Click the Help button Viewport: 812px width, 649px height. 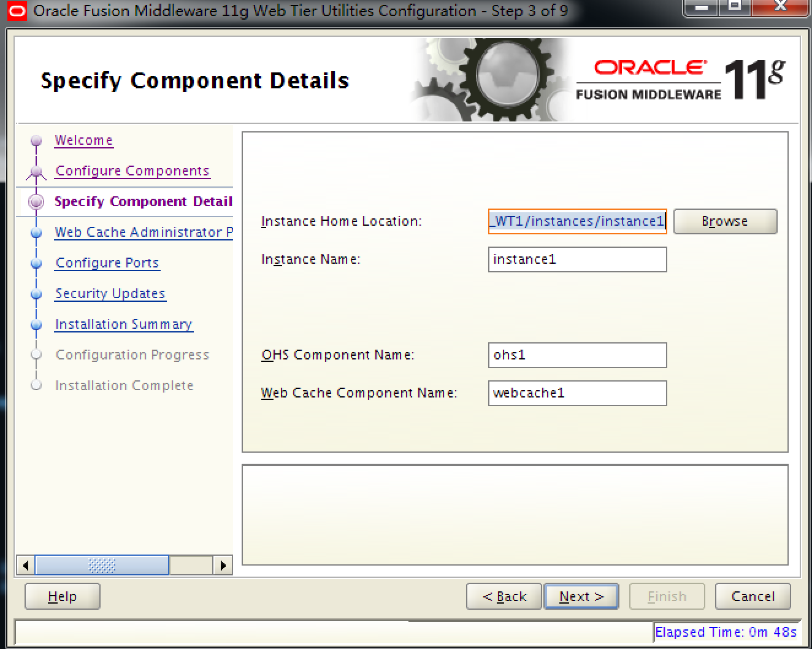(63, 596)
